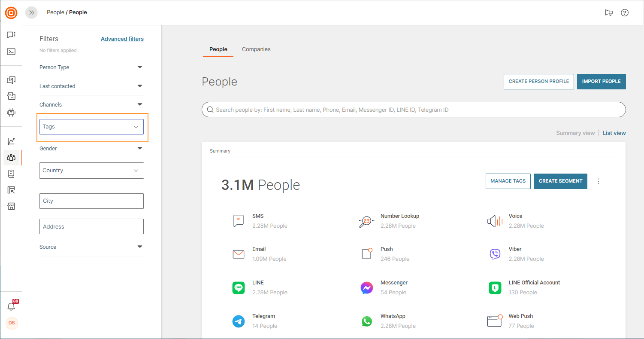Open the Analyze chart icon in sidebar

(x=11, y=141)
